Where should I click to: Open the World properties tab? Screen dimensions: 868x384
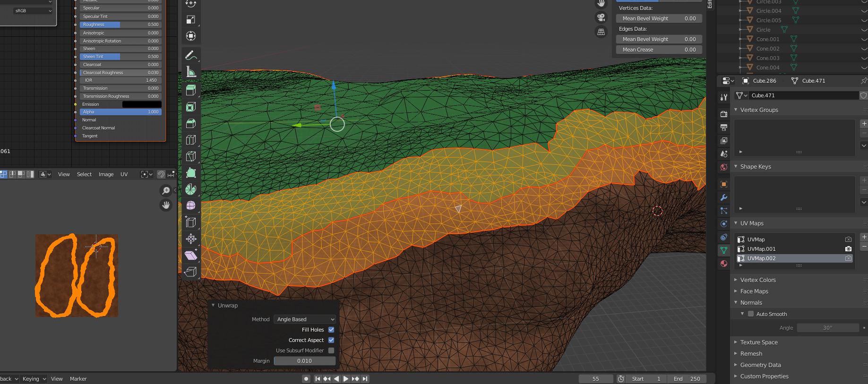tap(723, 167)
